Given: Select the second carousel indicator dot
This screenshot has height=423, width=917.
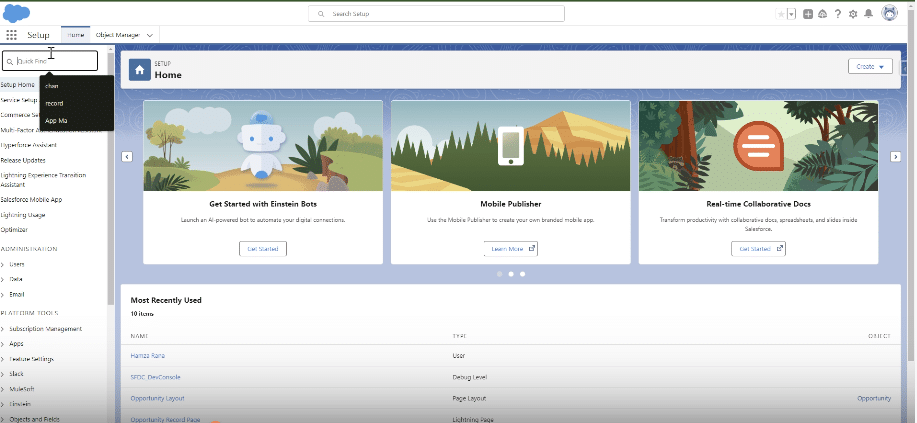Looking at the screenshot, I should (x=511, y=274).
